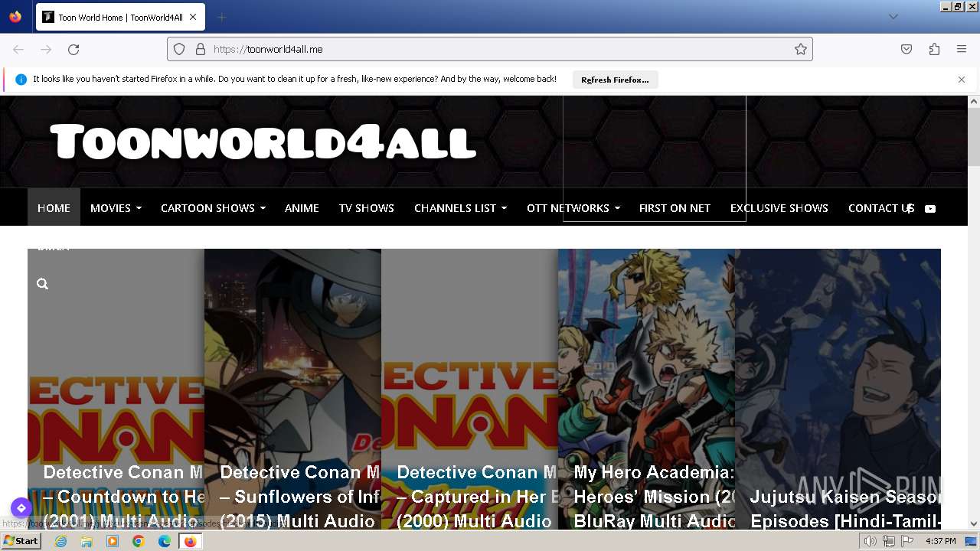Click the browser Forward arrow
Viewport: 980px width, 551px height.
point(46,49)
